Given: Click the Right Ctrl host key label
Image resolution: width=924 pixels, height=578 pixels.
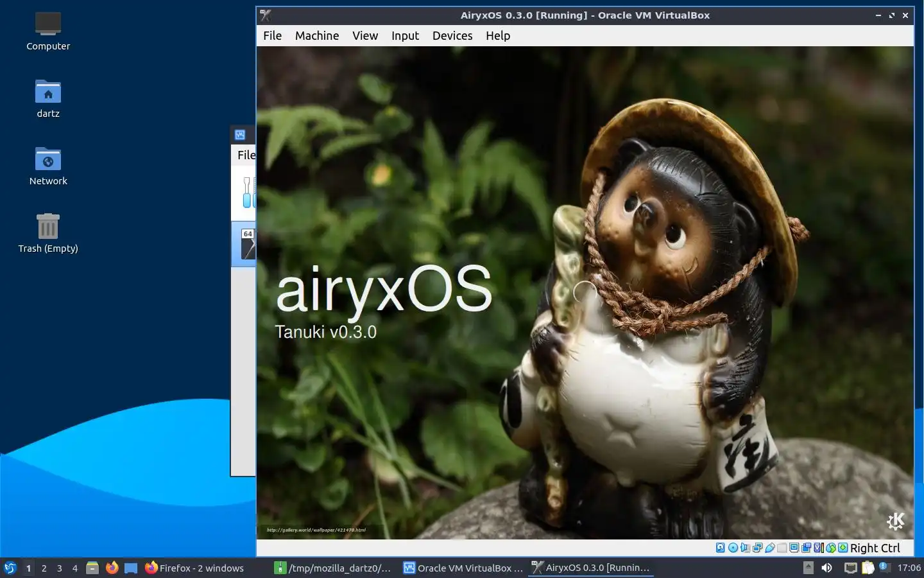Looking at the screenshot, I should click(875, 548).
